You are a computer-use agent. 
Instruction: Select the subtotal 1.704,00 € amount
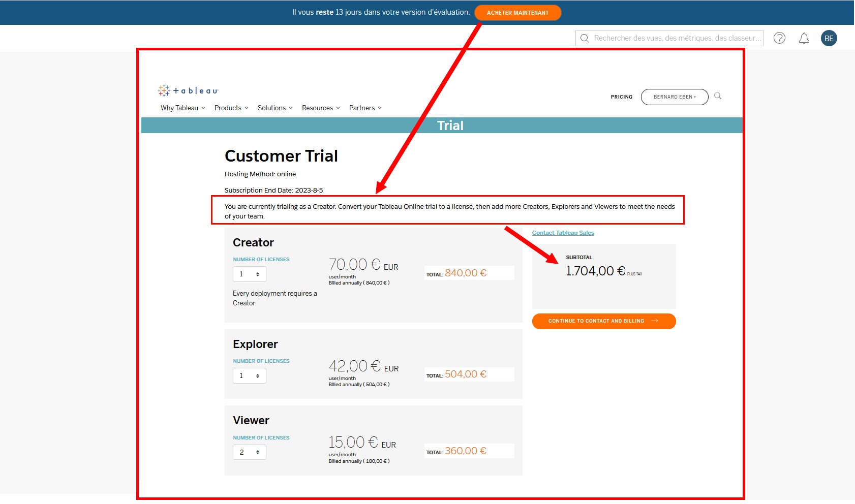pyautogui.click(x=595, y=271)
